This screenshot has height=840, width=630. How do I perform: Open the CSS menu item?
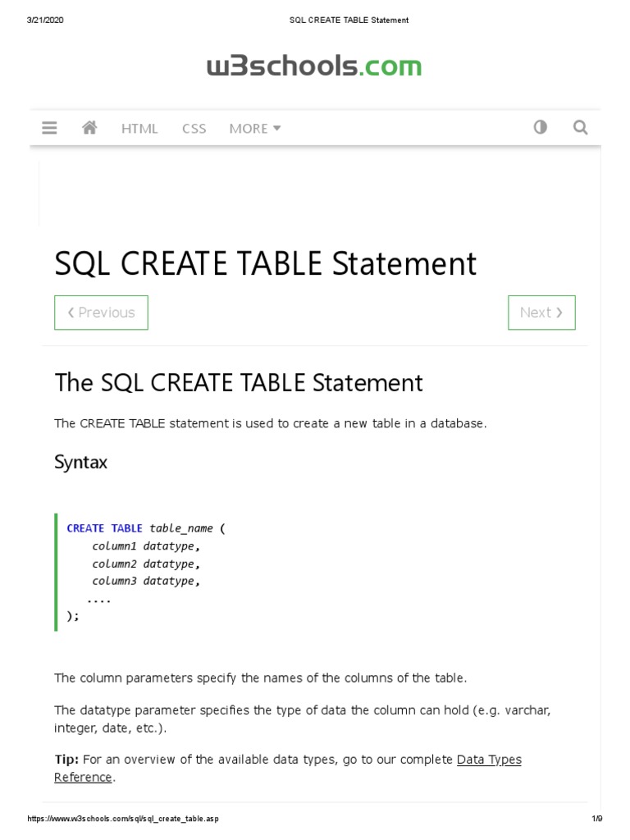point(194,128)
